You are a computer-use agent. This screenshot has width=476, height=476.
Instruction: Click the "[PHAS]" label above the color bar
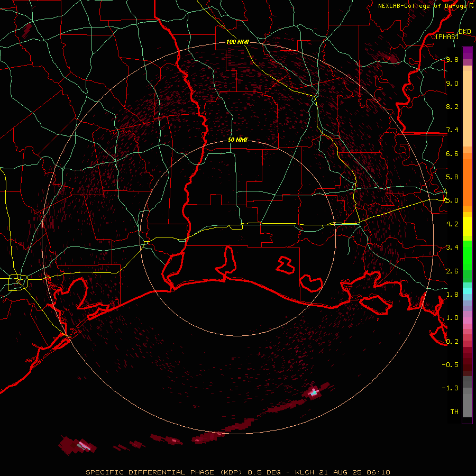click(x=447, y=36)
